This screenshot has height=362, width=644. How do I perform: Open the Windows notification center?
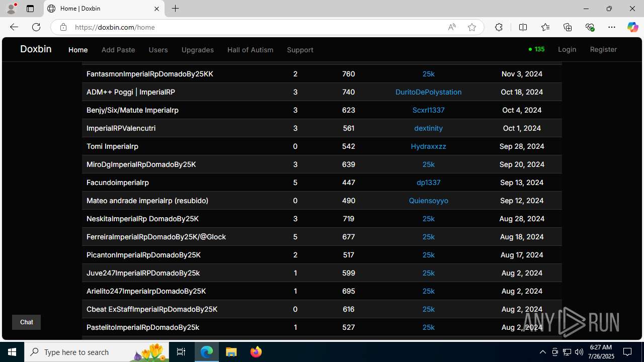pyautogui.click(x=627, y=352)
